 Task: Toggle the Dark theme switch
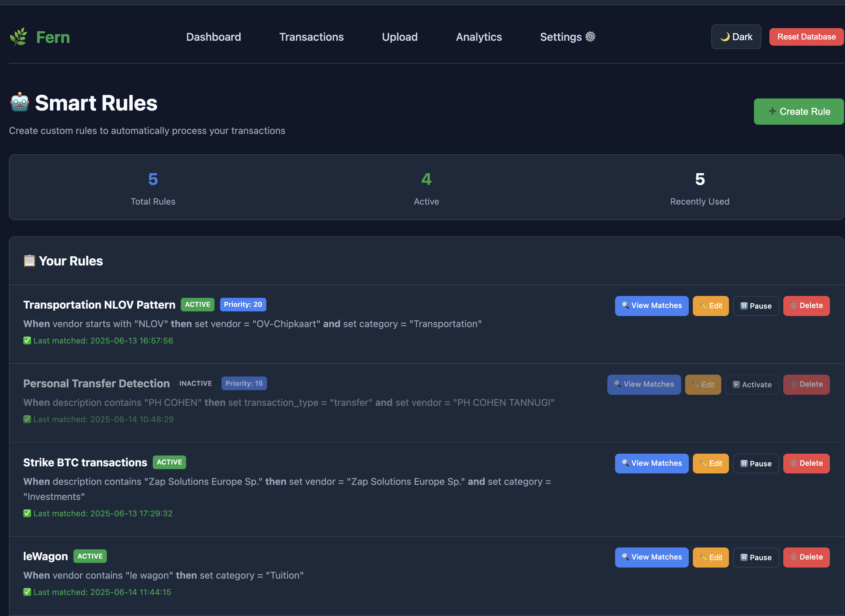pyautogui.click(x=736, y=37)
